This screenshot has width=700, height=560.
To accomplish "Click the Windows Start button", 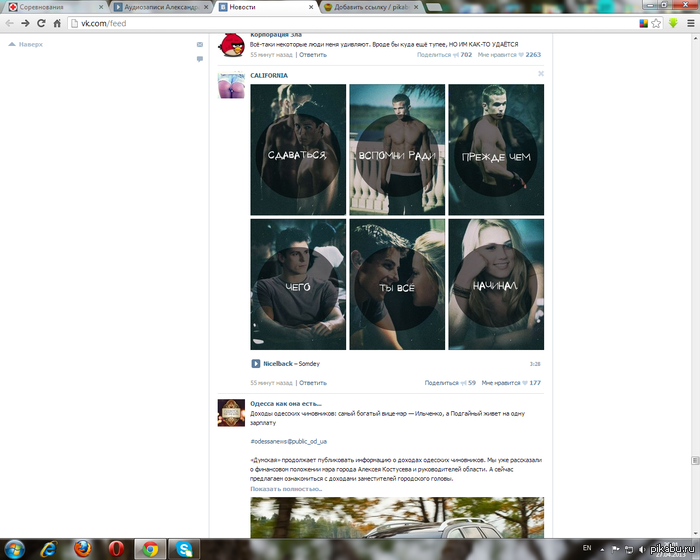I will click(14, 548).
